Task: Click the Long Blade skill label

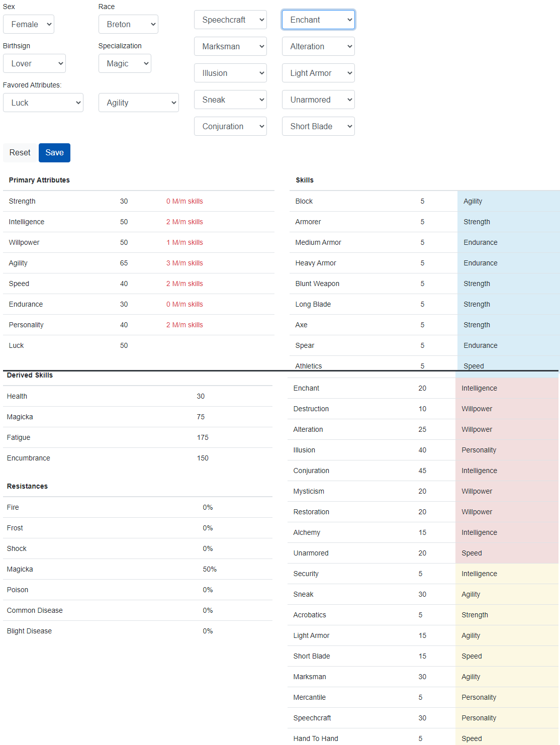Action: coord(313,304)
